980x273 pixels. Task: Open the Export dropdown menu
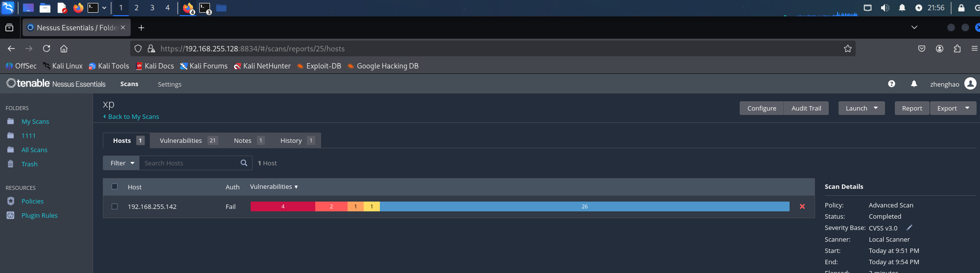[x=953, y=108]
